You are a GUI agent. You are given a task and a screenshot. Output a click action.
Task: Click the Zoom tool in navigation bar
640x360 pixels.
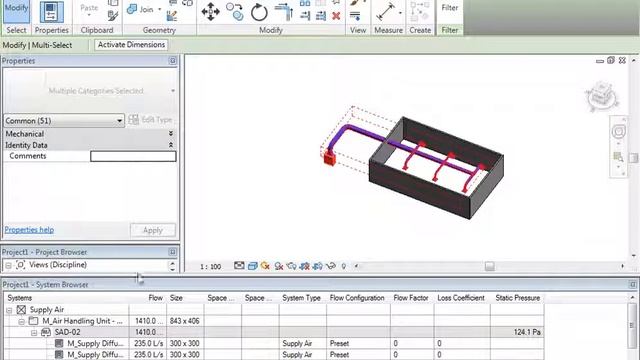tap(618, 156)
